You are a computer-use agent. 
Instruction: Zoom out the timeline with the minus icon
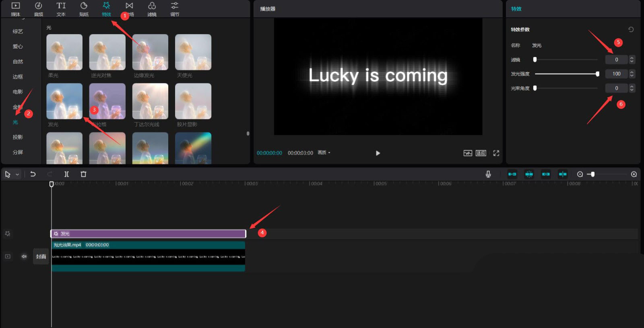[580, 174]
